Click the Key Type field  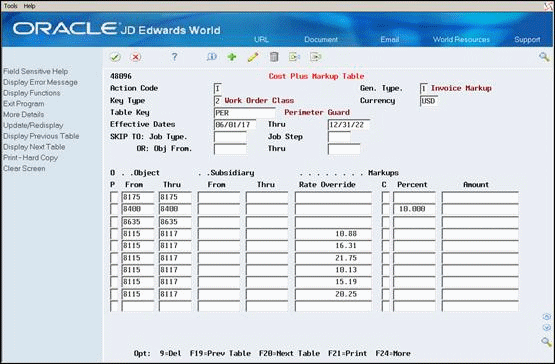pyautogui.click(x=218, y=101)
